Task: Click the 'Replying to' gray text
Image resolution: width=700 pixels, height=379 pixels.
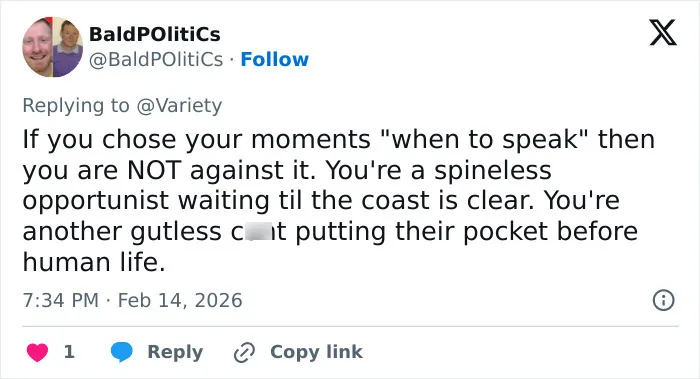Action: tap(76, 106)
